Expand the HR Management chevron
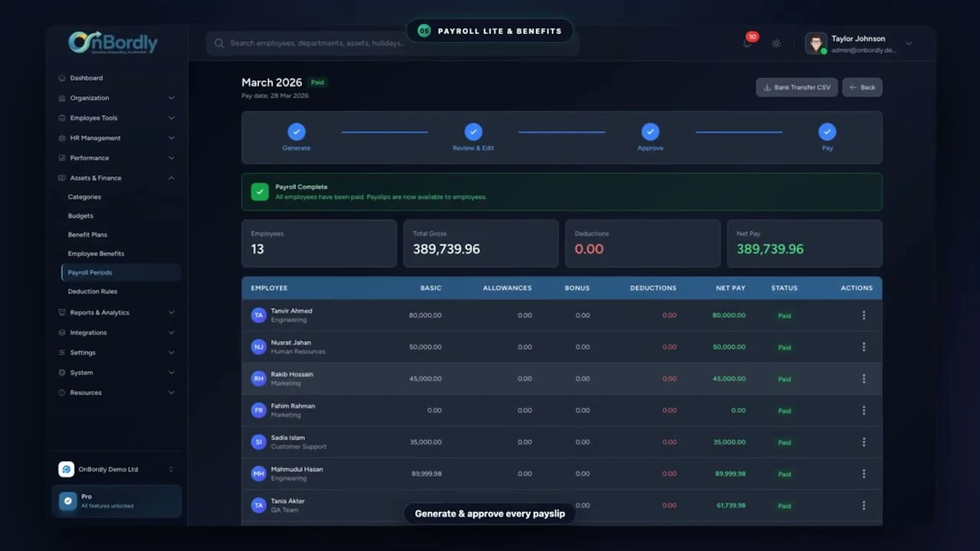Screen dimensions: 980x551 (x=171, y=138)
